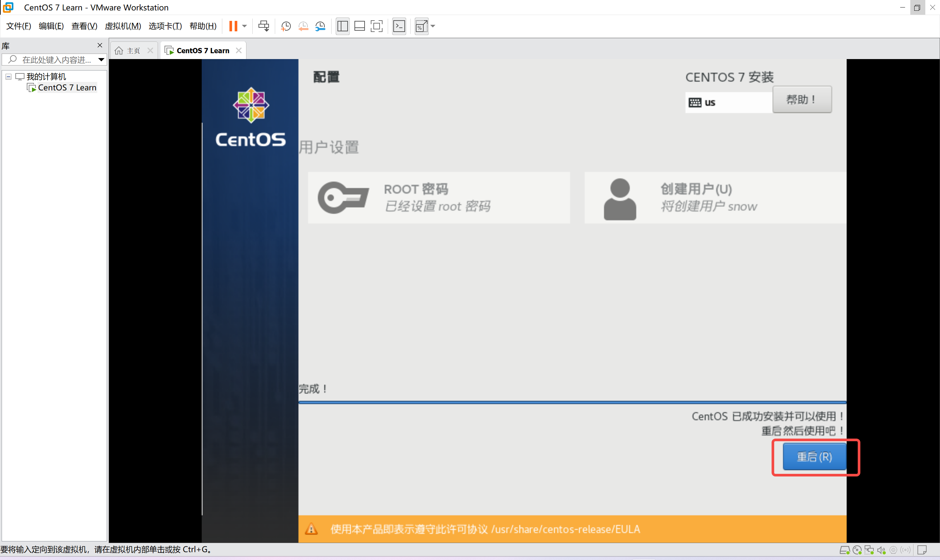Open ROOT 密码 settings
The width and height of the screenshot is (940, 560).
coord(439,198)
